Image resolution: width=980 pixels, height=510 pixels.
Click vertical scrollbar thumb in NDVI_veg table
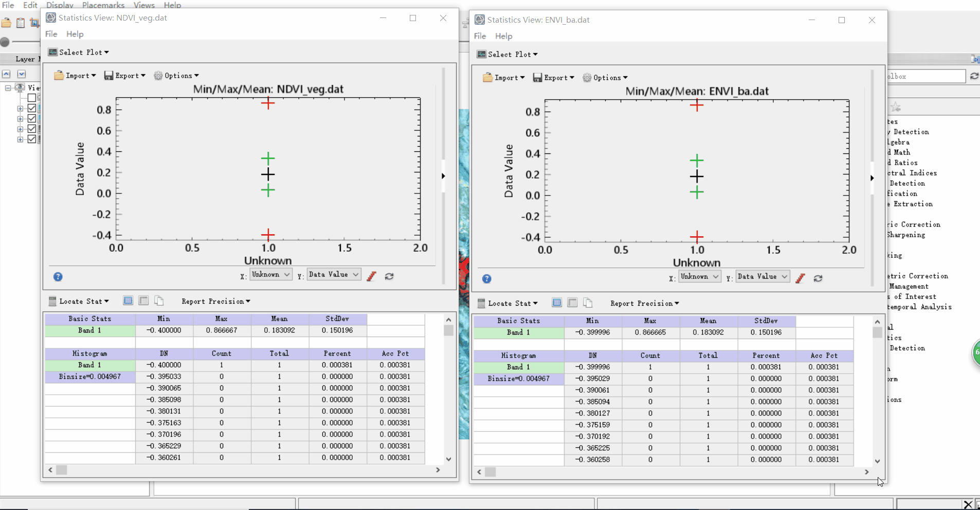pos(448,330)
